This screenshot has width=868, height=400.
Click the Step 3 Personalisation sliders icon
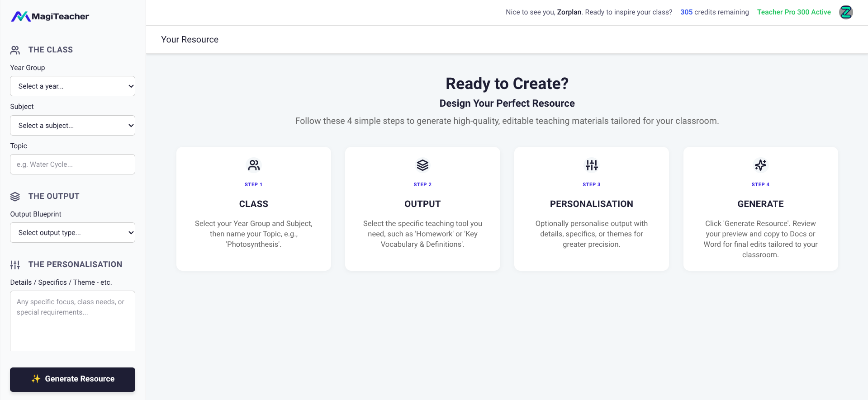592,165
